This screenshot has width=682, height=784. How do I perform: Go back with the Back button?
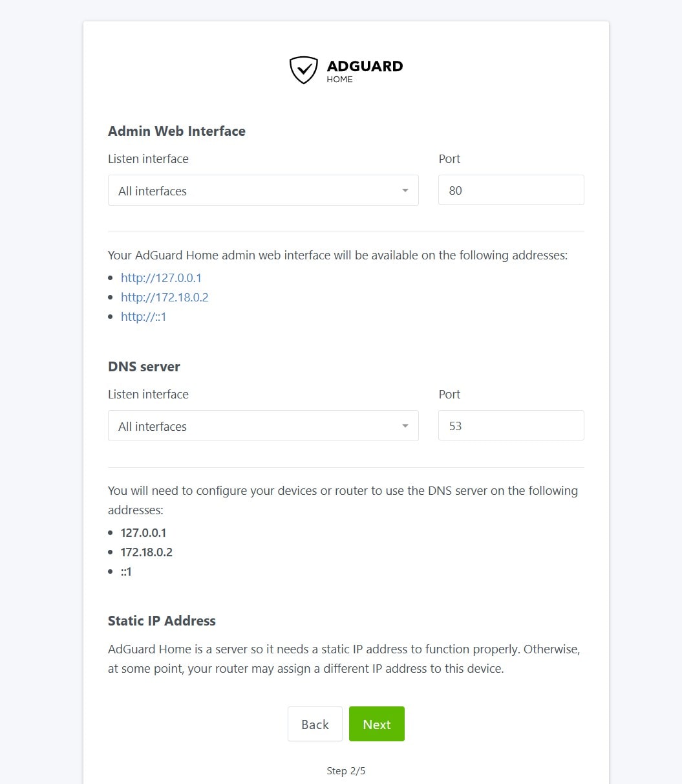[315, 724]
